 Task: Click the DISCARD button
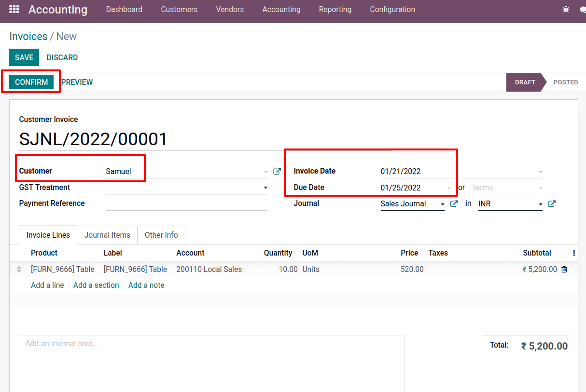pyautogui.click(x=62, y=57)
